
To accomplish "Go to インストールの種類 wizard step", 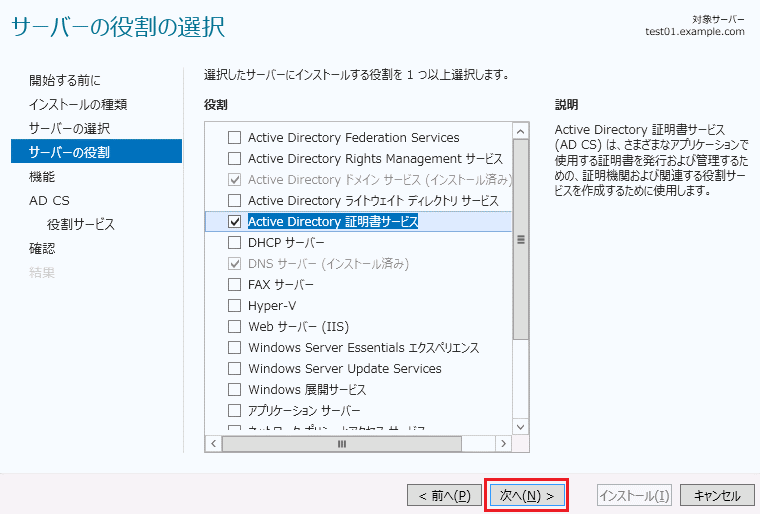I will (78, 104).
